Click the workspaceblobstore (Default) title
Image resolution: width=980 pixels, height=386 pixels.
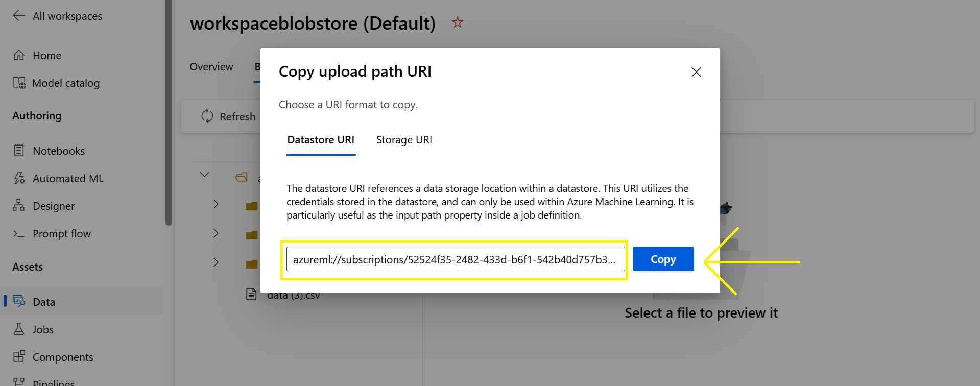point(313,23)
